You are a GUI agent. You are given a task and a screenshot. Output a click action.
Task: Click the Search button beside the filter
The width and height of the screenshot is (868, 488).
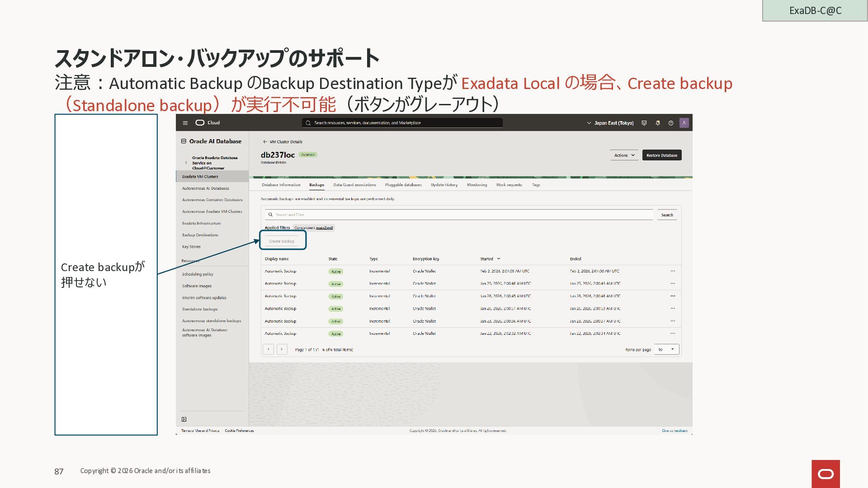(x=667, y=215)
